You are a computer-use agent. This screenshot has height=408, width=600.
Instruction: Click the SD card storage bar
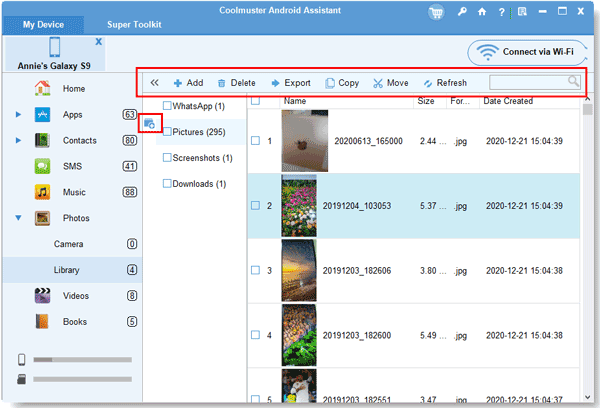82,379
